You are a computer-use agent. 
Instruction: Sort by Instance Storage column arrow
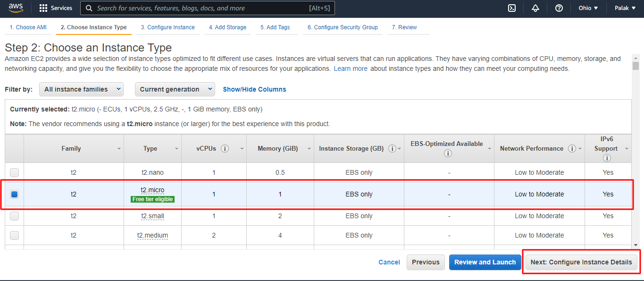point(399,149)
